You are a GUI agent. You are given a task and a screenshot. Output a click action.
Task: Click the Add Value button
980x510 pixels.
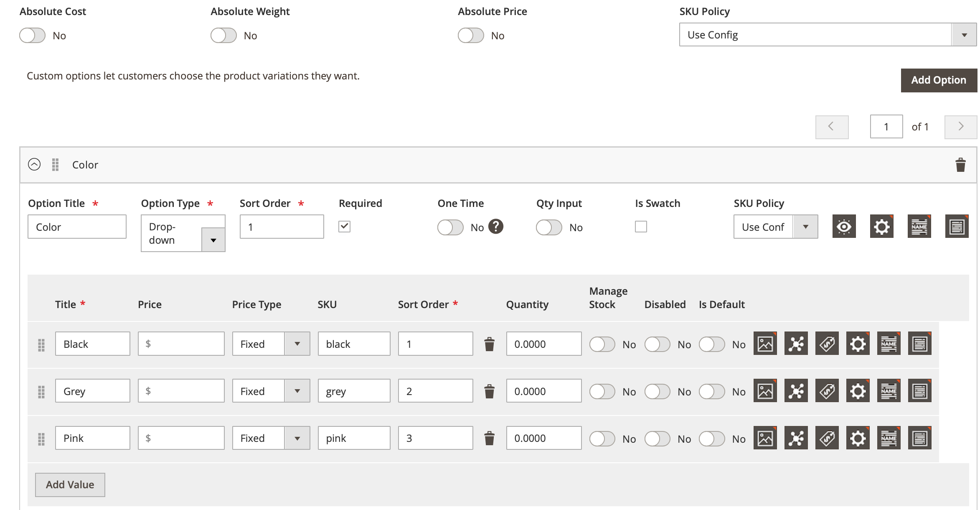point(70,484)
